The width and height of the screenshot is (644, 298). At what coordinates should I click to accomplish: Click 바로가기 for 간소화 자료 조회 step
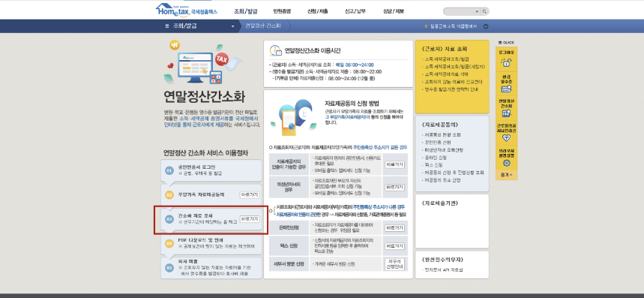point(250,218)
